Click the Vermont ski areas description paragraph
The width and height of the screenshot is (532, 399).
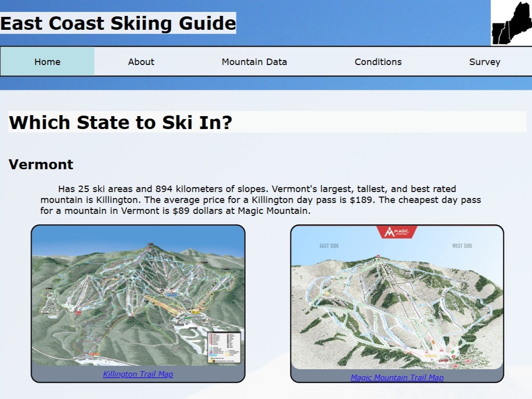tap(261, 199)
